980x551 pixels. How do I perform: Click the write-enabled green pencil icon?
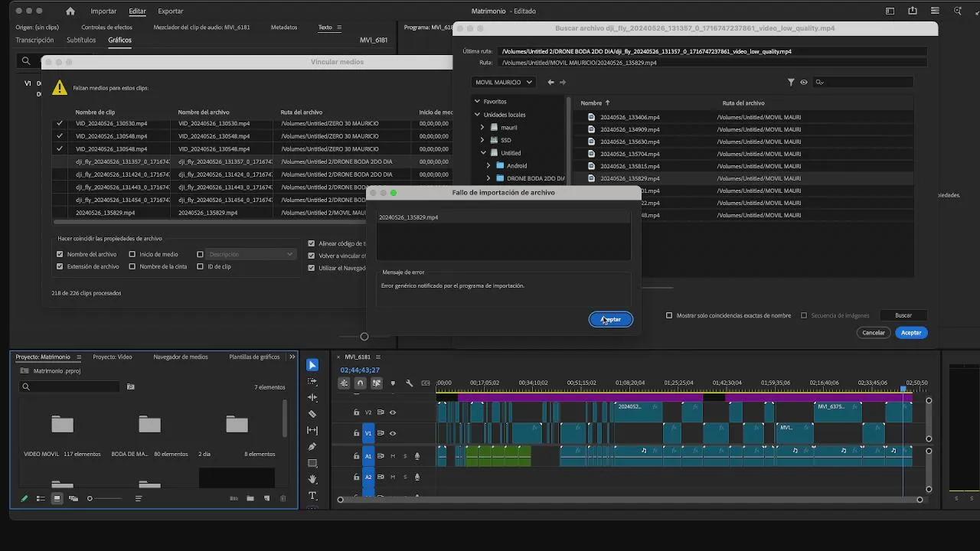(24, 498)
